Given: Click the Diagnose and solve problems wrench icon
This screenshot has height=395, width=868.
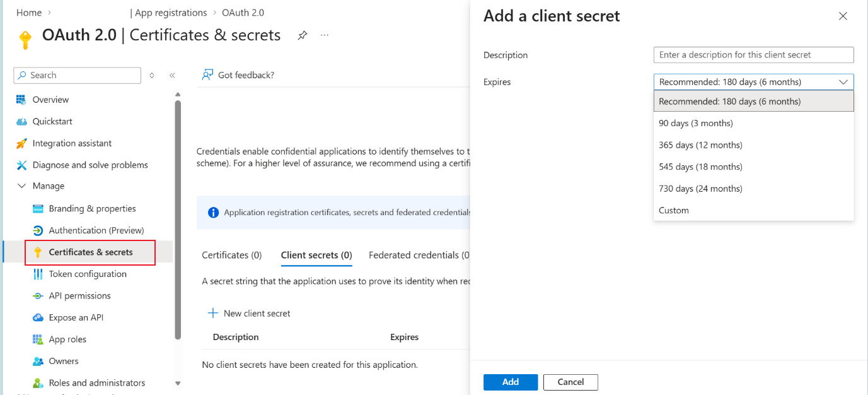Looking at the screenshot, I should (21, 165).
